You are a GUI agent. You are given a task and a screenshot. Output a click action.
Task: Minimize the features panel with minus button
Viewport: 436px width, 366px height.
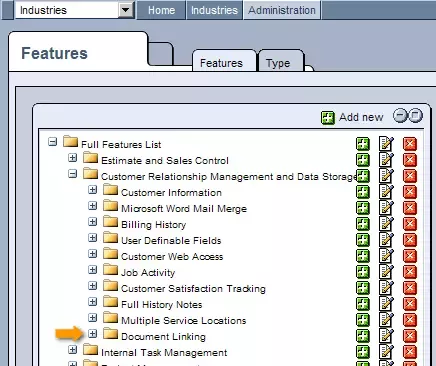click(x=400, y=116)
